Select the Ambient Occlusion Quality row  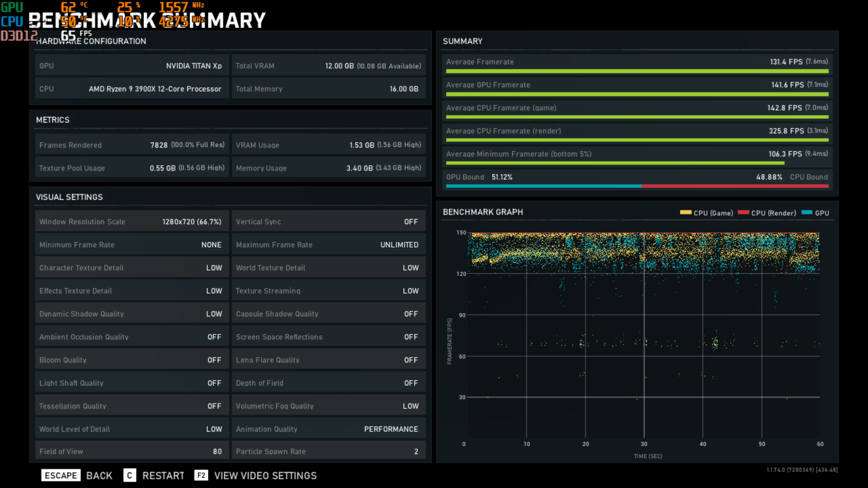132,337
